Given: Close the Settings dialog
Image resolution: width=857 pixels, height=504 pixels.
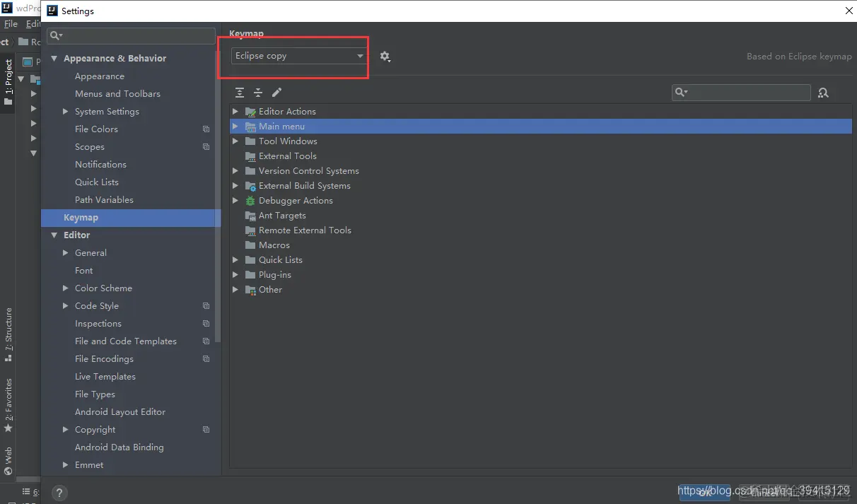Looking at the screenshot, I should 849,11.
